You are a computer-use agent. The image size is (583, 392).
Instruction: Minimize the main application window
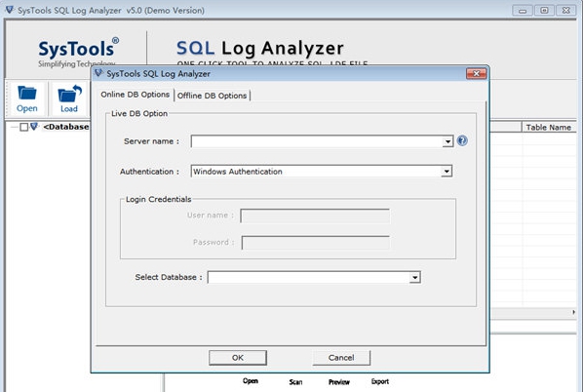pos(523,11)
